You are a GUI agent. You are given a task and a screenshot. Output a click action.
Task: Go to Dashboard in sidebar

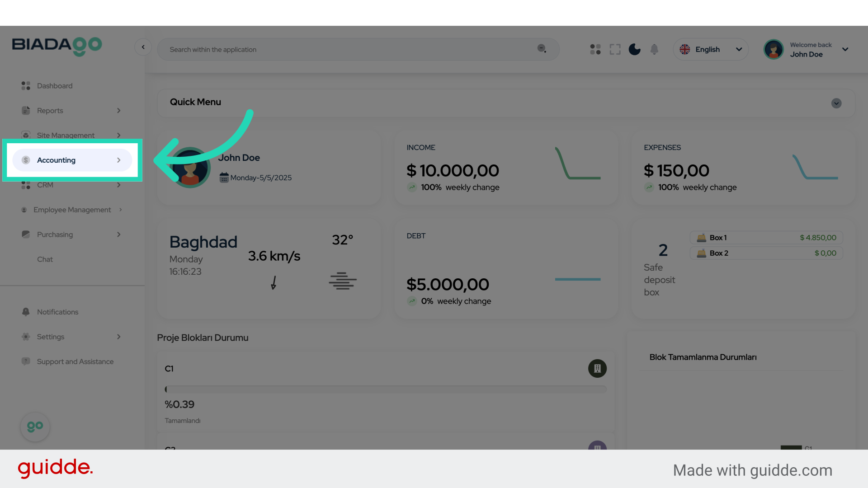coord(54,86)
